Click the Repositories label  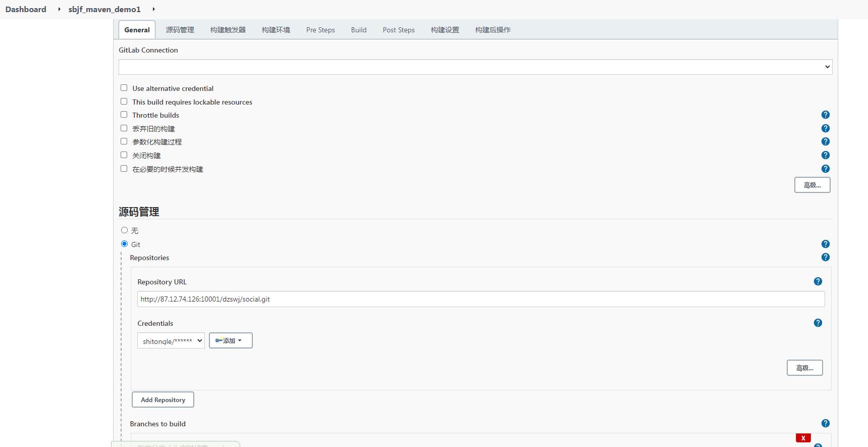pos(149,258)
